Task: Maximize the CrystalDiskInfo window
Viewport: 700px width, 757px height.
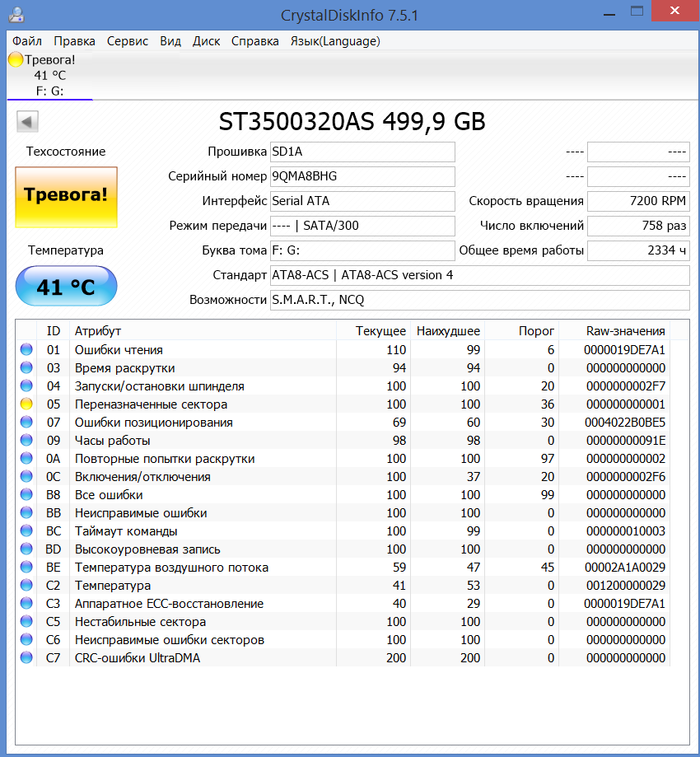Action: click(x=637, y=12)
